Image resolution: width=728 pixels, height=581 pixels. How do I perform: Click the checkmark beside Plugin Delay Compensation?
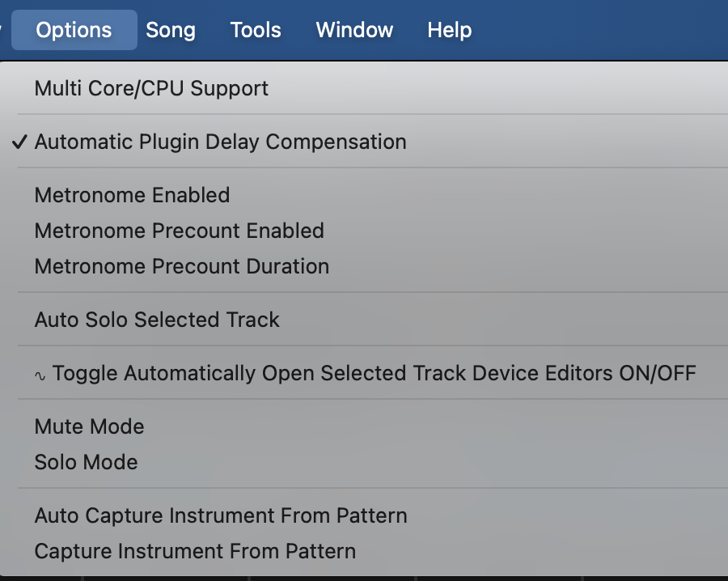coord(21,142)
